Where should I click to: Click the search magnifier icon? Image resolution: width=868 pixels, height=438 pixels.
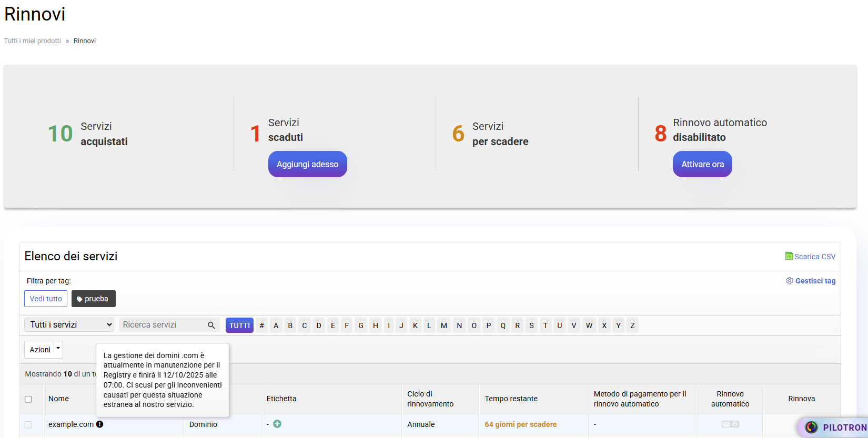pos(211,325)
